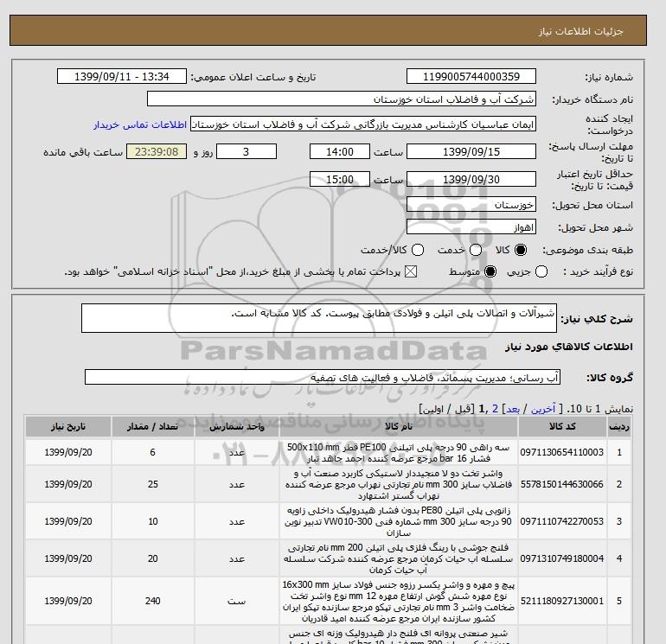Viewport: 666px width, 644px height.
Task: Click the price validity time 15:00
Action: click(340, 180)
